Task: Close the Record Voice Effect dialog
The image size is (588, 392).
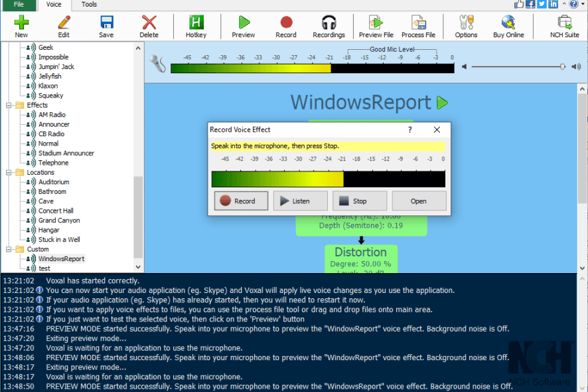Action: (437, 130)
